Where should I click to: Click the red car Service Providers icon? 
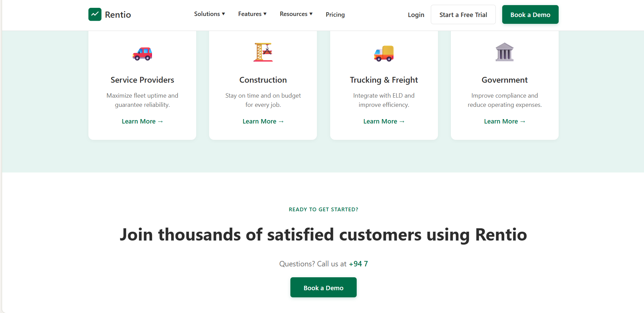pyautogui.click(x=142, y=53)
